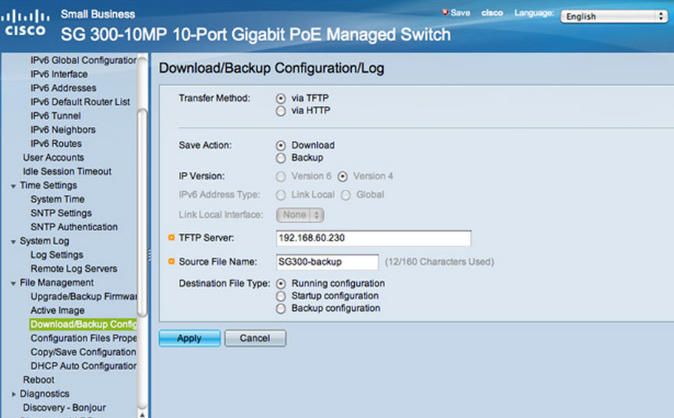Screen dimensions: 674x418
Task: Select via TFTP transfer method
Action: click(x=281, y=98)
